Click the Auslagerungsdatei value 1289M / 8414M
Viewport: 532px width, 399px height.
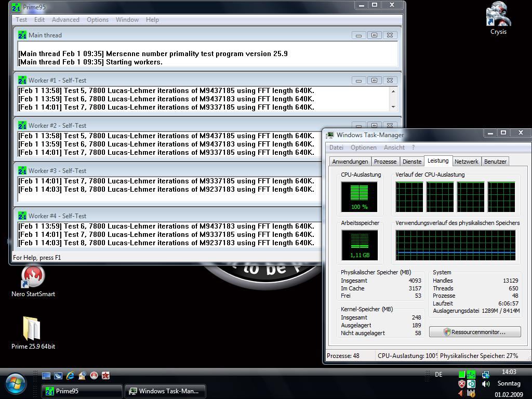click(x=500, y=311)
